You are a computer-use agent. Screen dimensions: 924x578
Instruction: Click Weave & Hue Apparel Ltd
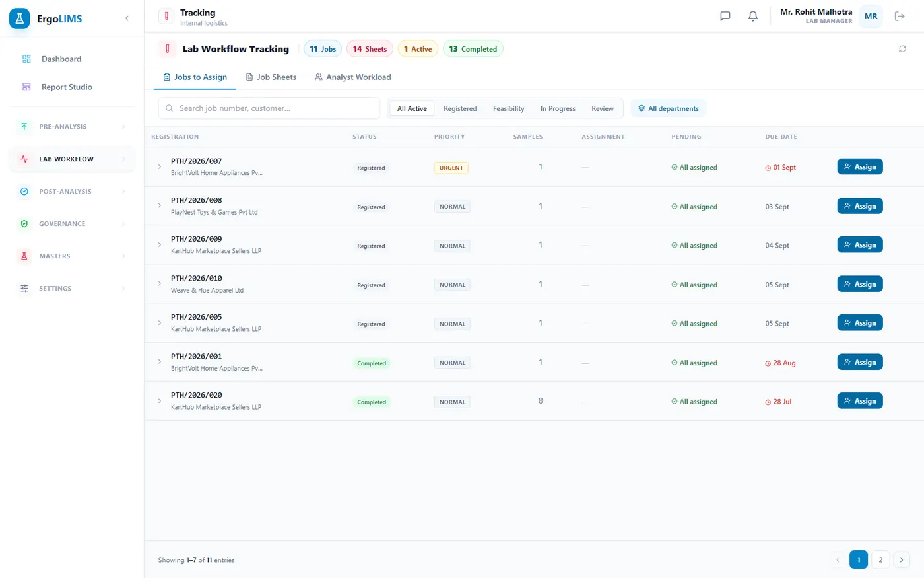pyautogui.click(x=207, y=290)
